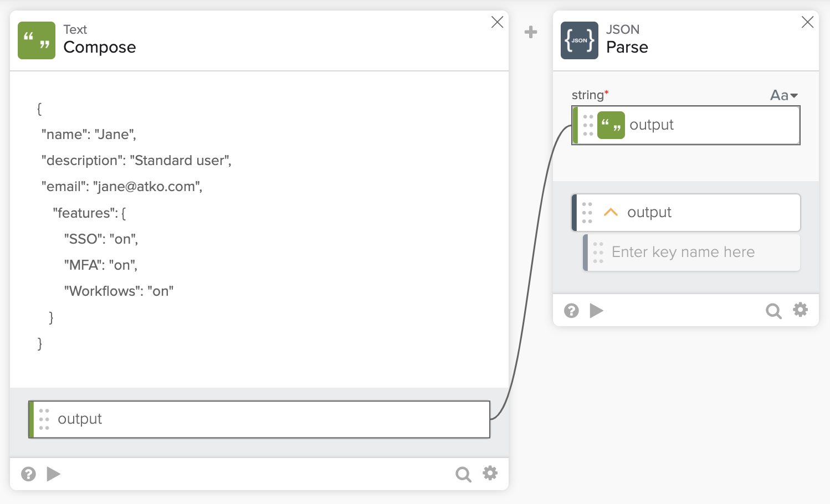
Task: Run the JSON Parse card test
Action: (596, 311)
